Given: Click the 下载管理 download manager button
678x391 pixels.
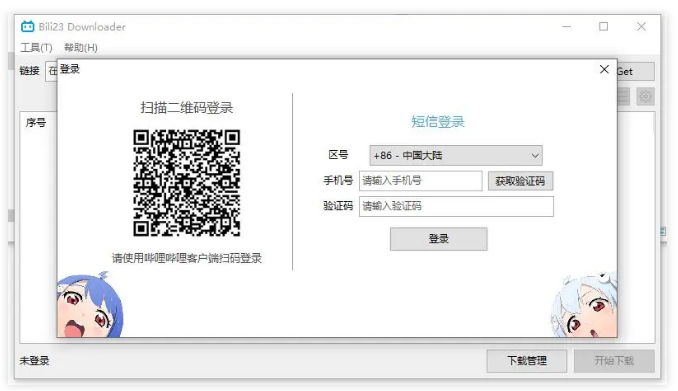Looking at the screenshot, I should point(527,361).
